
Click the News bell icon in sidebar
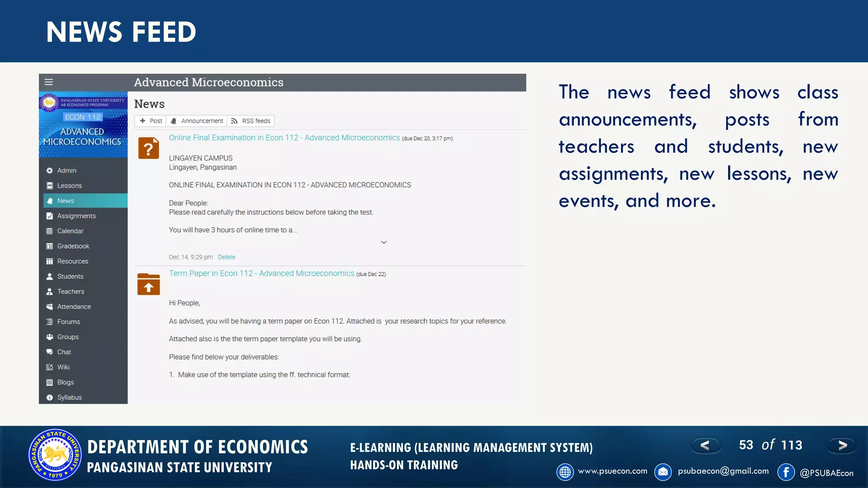(50, 201)
